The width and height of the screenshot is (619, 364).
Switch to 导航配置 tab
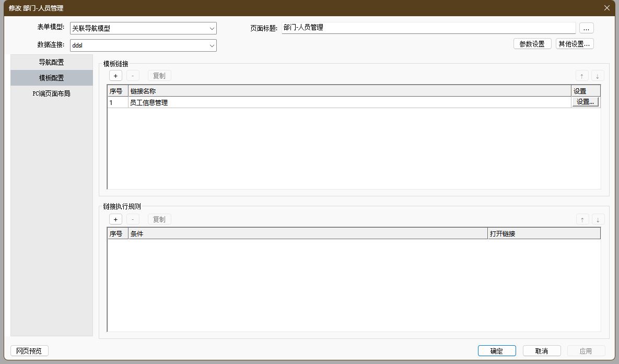point(52,62)
